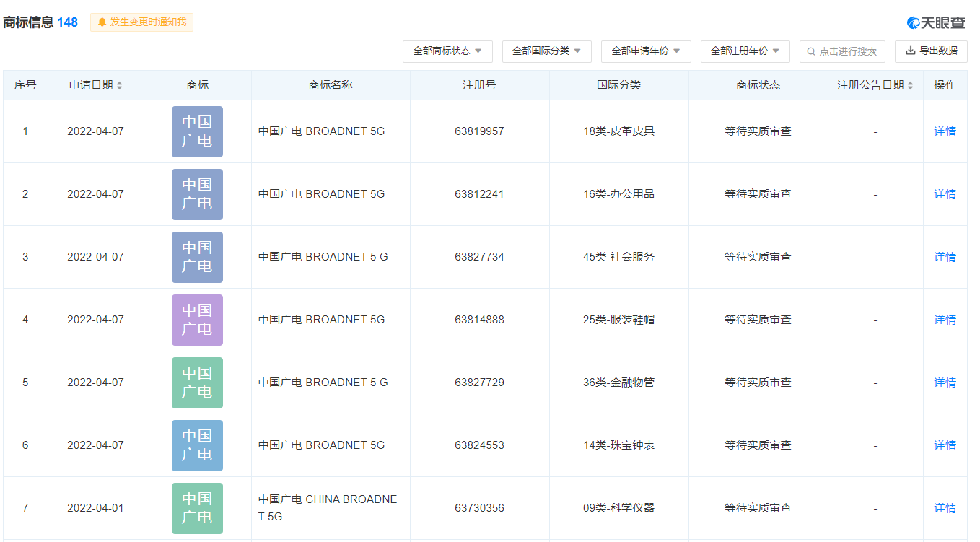The width and height of the screenshot is (980, 542).
Task: Click the green 中国广电 trademark in row 5
Action: [x=197, y=383]
